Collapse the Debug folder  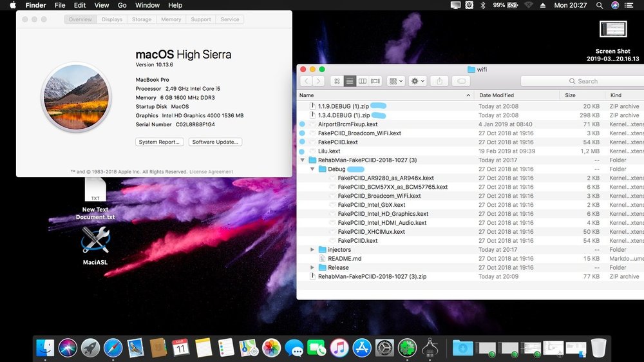pyautogui.click(x=313, y=169)
